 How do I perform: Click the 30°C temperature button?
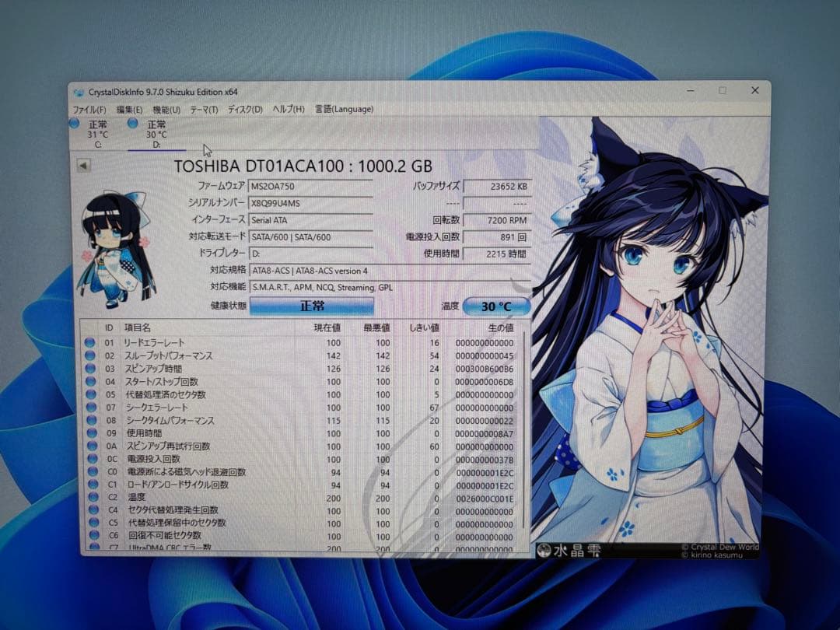[495, 306]
